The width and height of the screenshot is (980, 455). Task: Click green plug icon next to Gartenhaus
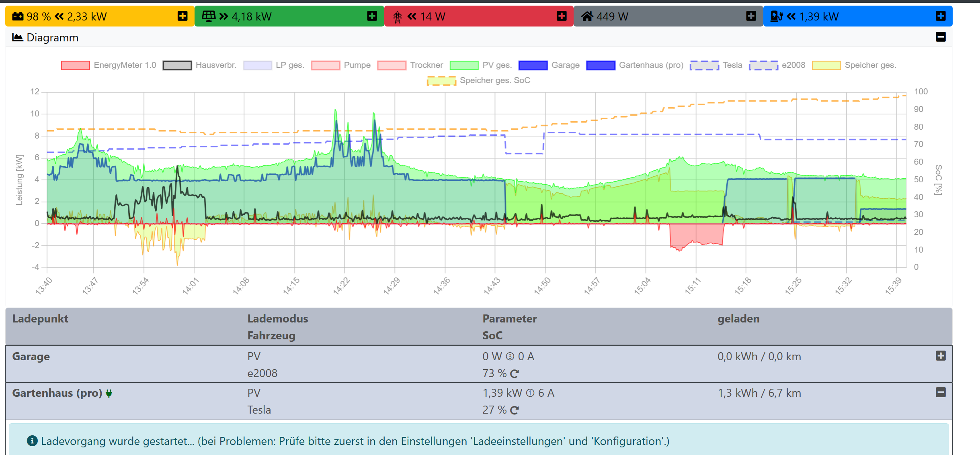coord(109,394)
